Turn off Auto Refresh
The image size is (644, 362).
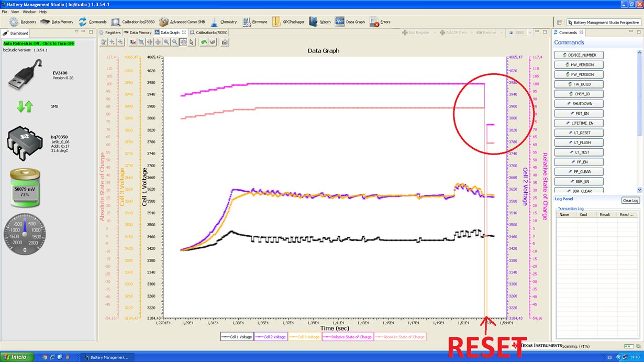pyautogui.click(x=39, y=43)
